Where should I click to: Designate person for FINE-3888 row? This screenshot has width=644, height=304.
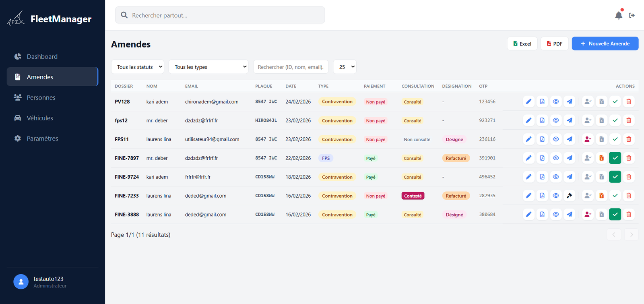coord(588,215)
